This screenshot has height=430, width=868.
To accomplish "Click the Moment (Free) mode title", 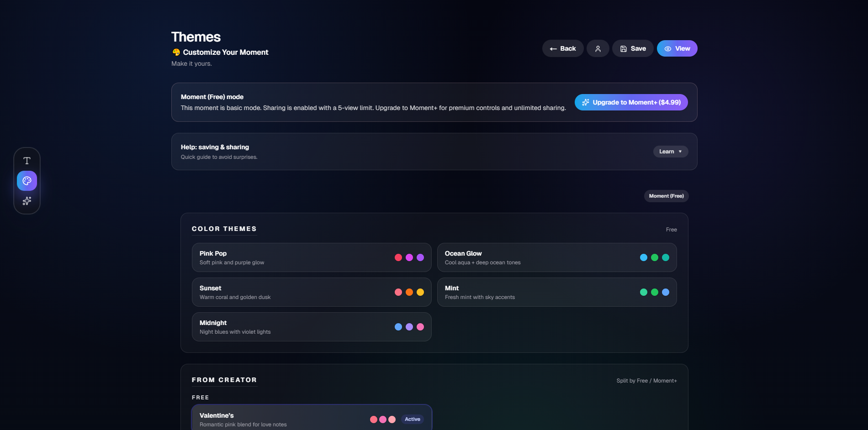I will pyautogui.click(x=212, y=97).
